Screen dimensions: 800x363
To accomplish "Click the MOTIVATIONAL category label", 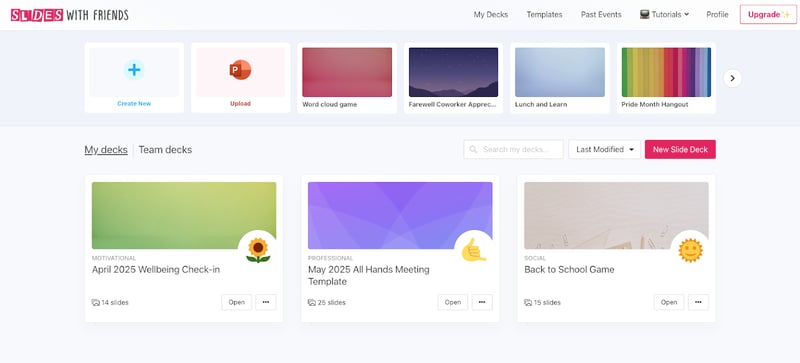I will tap(114, 258).
